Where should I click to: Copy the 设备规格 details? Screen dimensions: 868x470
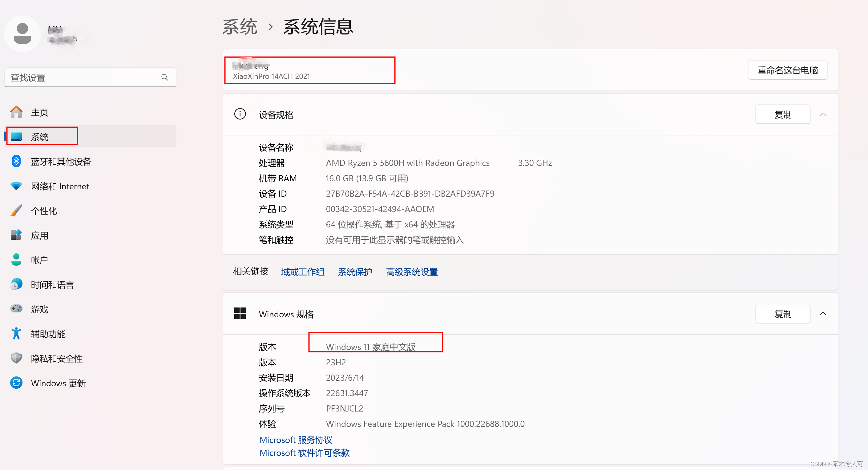coord(782,114)
